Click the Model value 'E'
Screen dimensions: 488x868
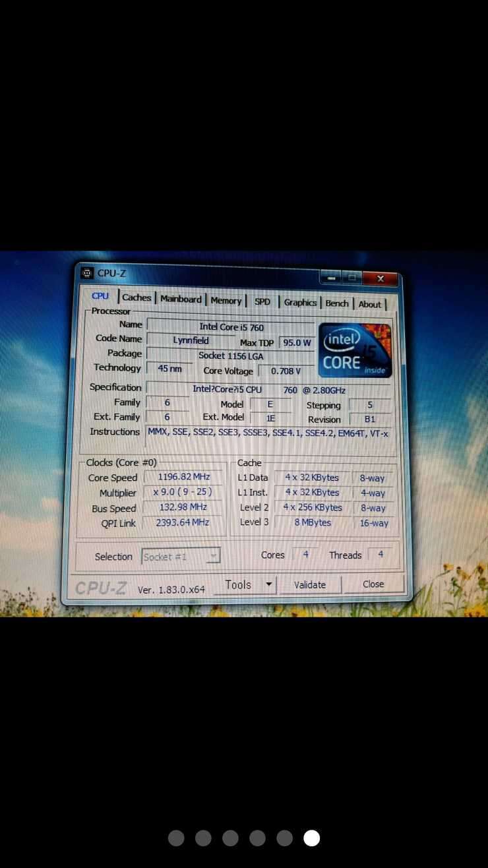coord(269,404)
